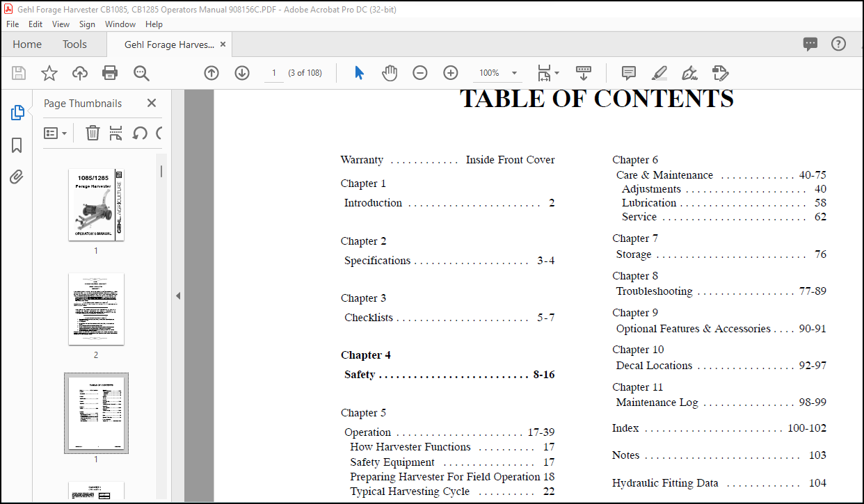Screen dimensions: 864x504
Task: Click the 'Maintenance Log' contents entry
Action: [721, 403]
